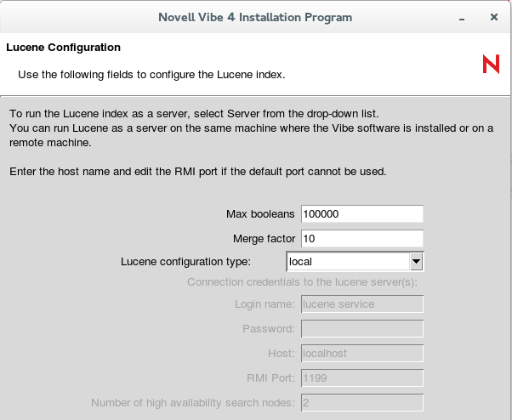Select the empty Password field
512x420 pixels.
pos(361,328)
